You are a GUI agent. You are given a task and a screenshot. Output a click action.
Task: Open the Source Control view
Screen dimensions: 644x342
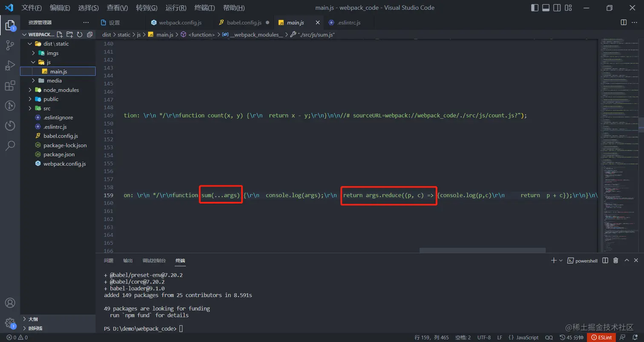10,46
